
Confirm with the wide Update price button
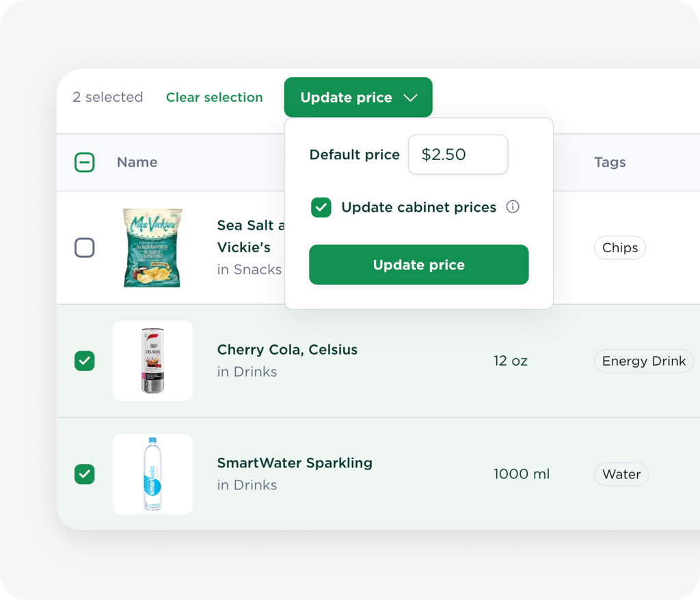click(x=419, y=264)
